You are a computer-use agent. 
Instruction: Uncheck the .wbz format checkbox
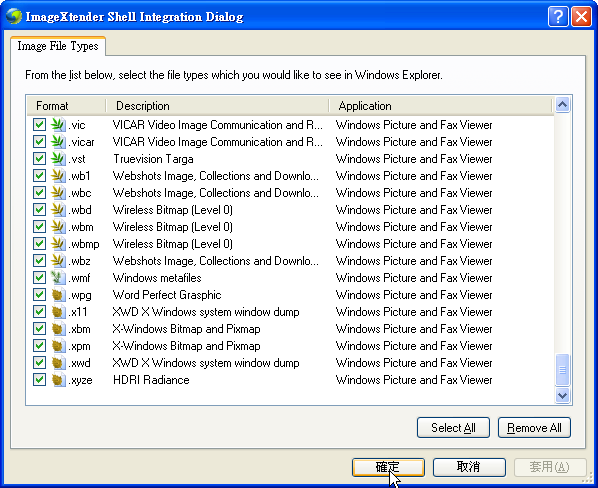[39, 261]
